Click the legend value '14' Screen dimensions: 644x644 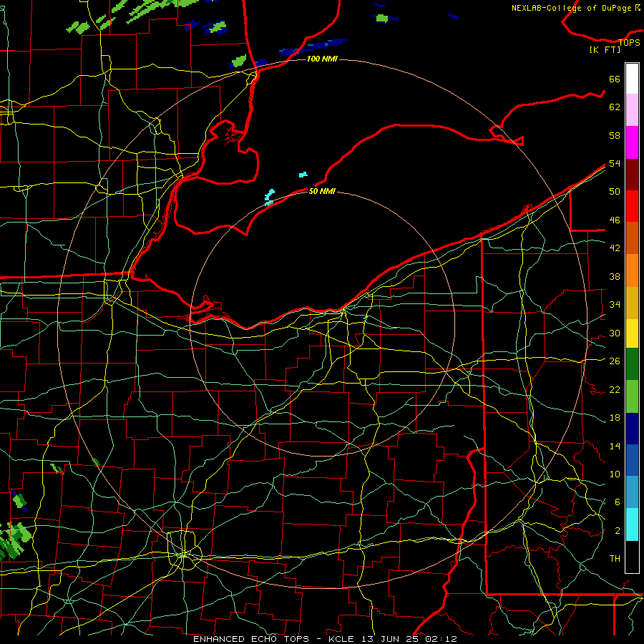615,446
